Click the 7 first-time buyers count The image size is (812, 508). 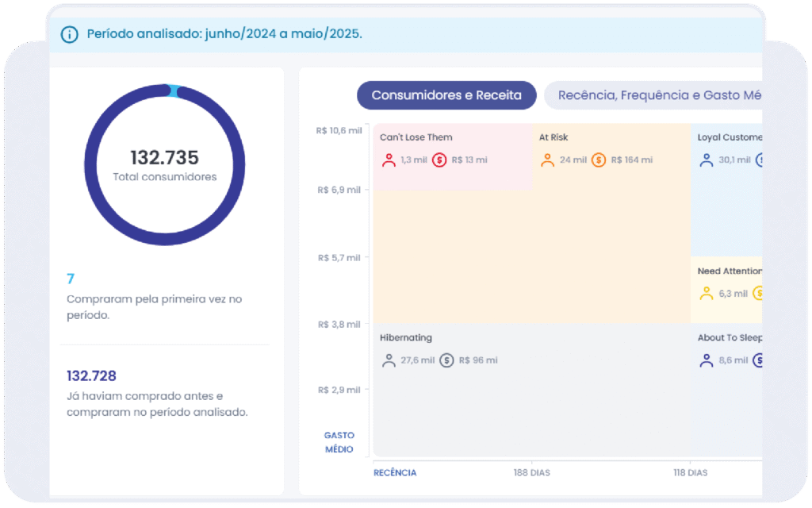[x=71, y=279]
